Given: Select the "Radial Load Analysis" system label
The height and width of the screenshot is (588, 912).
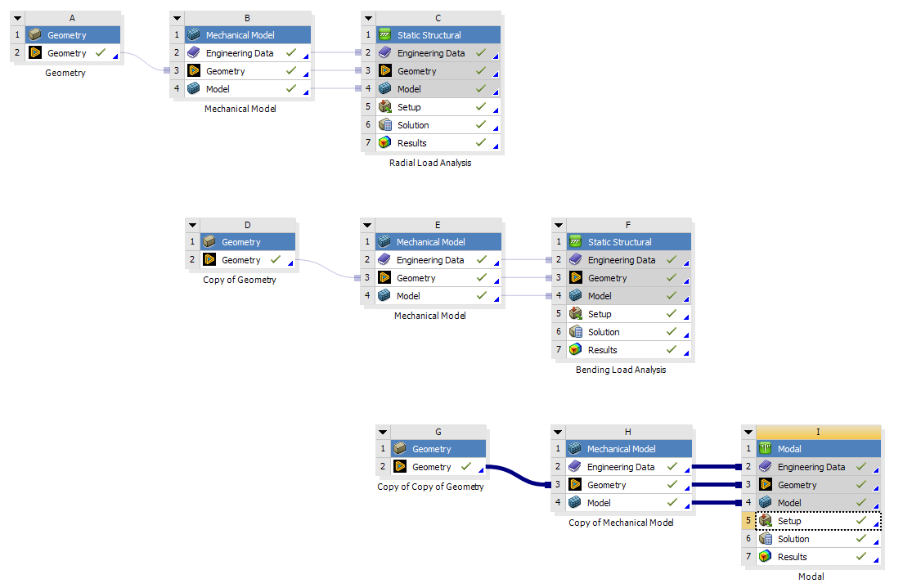Looking at the screenshot, I should [430, 163].
